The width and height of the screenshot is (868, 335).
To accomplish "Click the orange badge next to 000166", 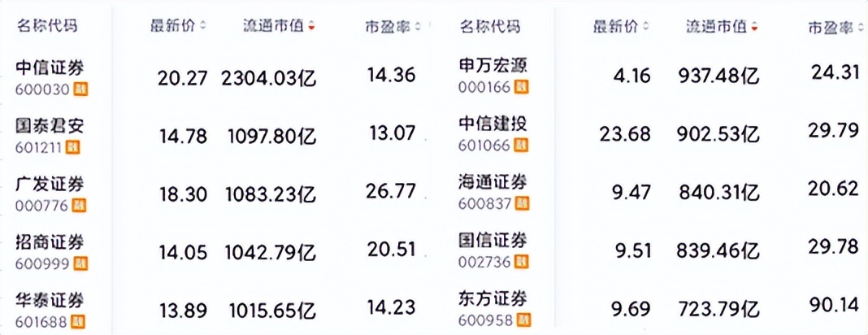I will [x=522, y=86].
